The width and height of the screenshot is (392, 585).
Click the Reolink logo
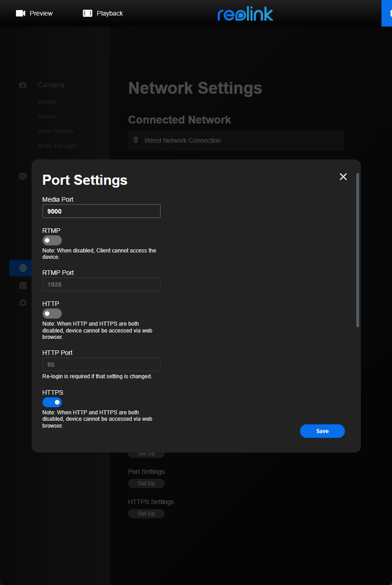245,14
